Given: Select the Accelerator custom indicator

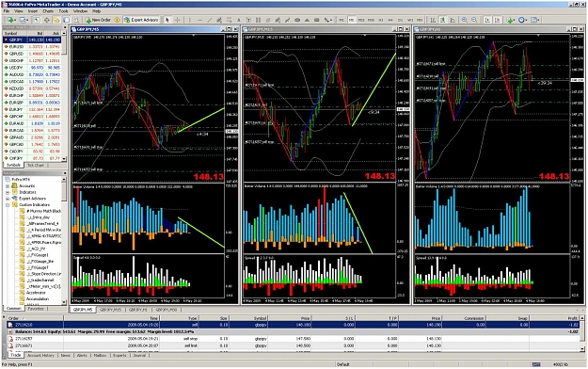Looking at the screenshot, I should 36,293.
